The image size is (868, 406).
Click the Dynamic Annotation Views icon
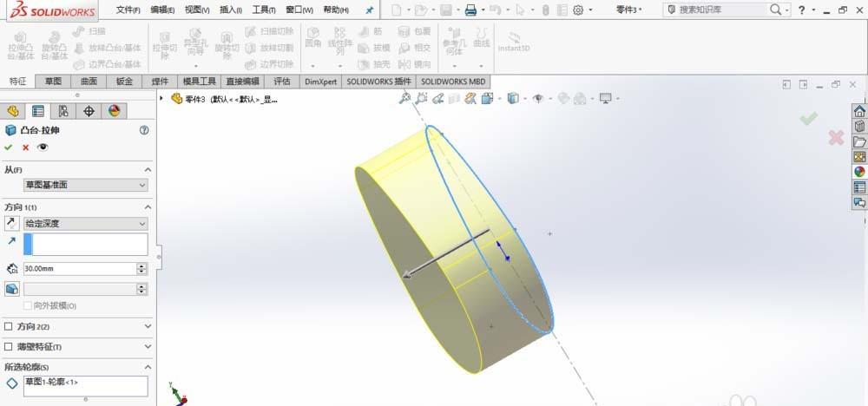coord(470,98)
